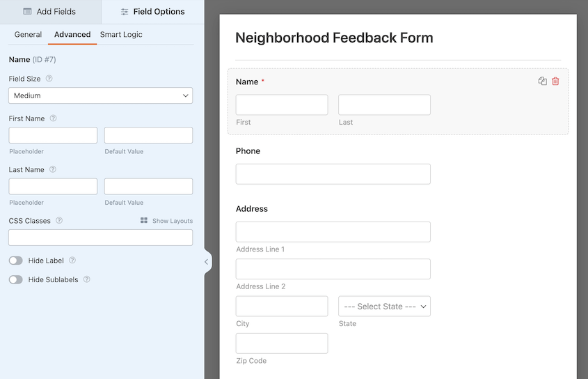The width and height of the screenshot is (588, 379).
Task: Click the Show Layouts link
Action: [x=167, y=221]
